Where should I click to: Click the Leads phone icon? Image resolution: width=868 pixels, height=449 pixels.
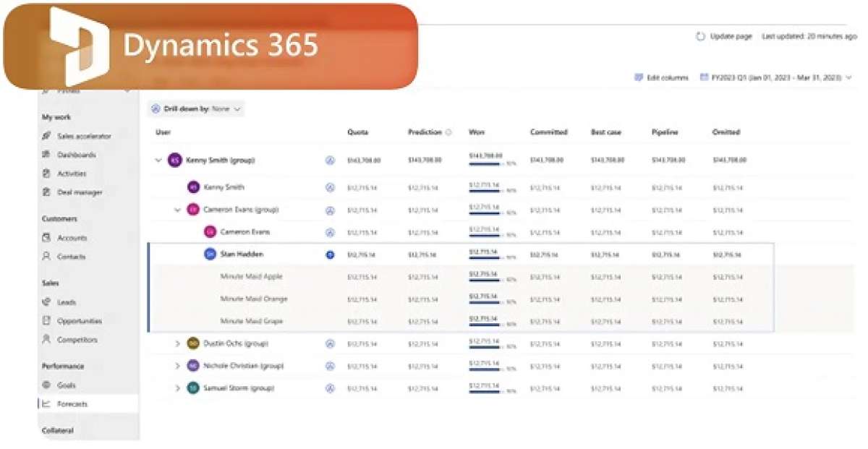pos(46,302)
